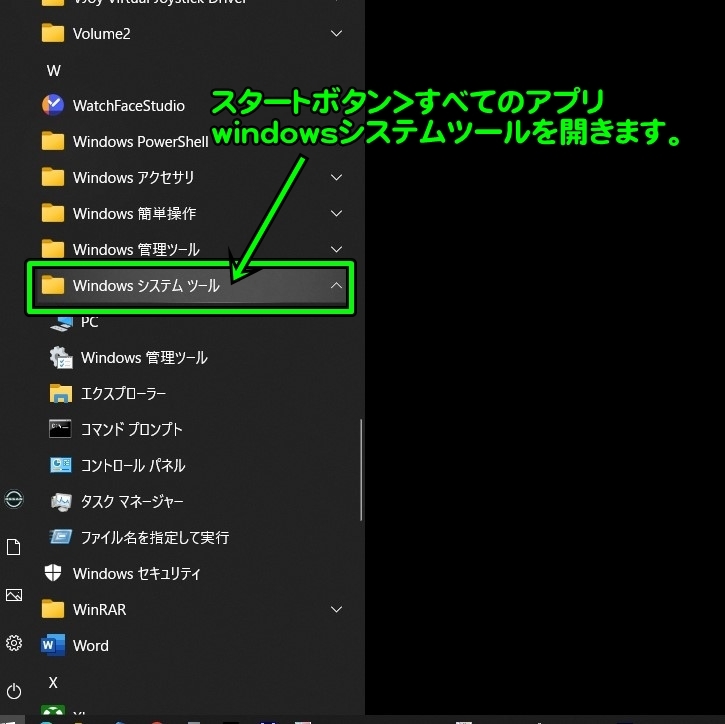The width and height of the screenshot is (725, 724).
Task: Click the Windows アクセサリ label
Action: [133, 178]
